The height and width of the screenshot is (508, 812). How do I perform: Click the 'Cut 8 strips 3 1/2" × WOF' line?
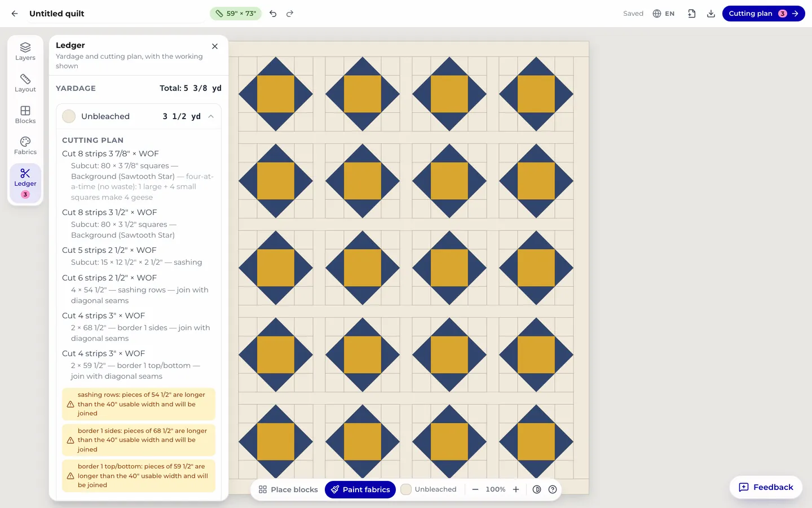[109, 212]
